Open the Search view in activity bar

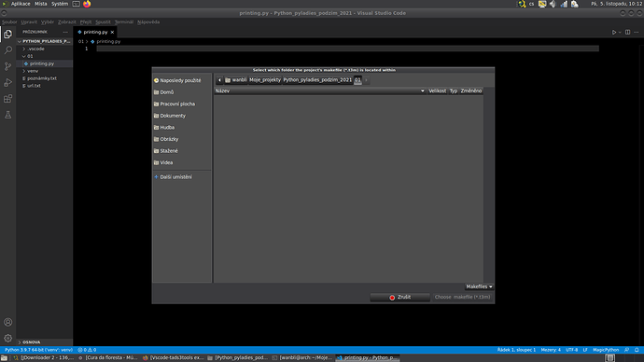7,50
